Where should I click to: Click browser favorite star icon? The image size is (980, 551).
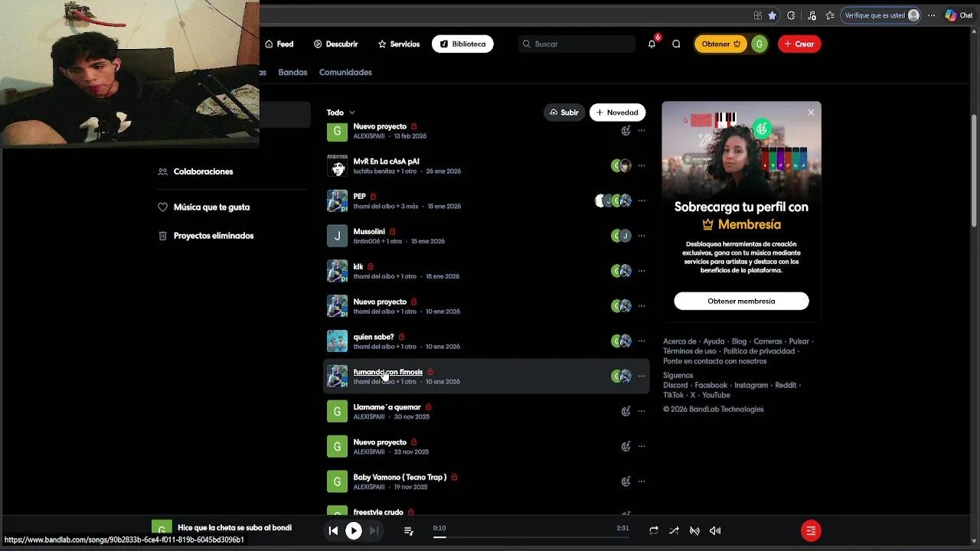[773, 15]
